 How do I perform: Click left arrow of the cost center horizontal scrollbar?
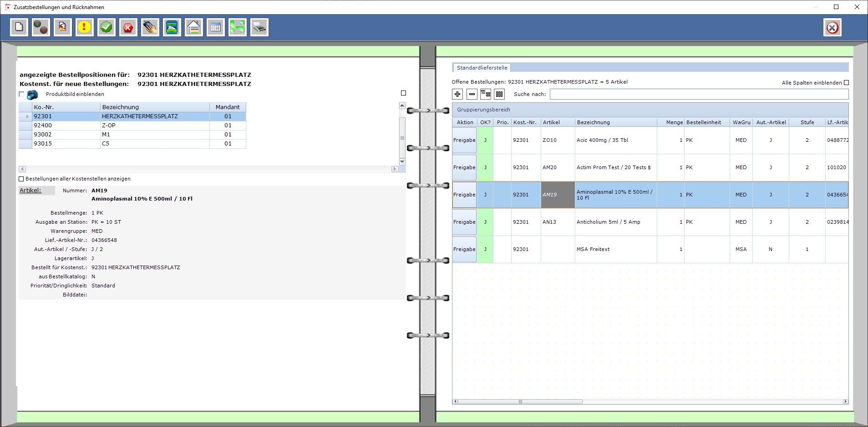click(22, 169)
